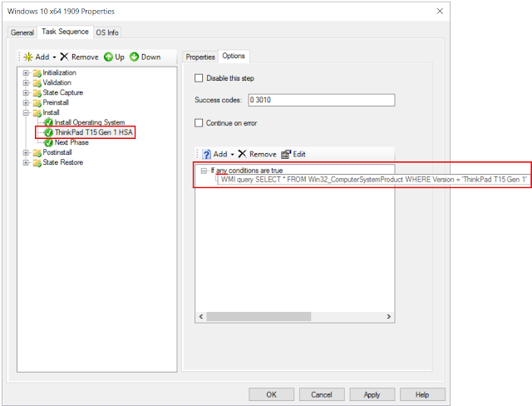The width and height of the screenshot is (532, 406).
Task: Click the State Capture tree label
Action: pyautogui.click(x=63, y=92)
